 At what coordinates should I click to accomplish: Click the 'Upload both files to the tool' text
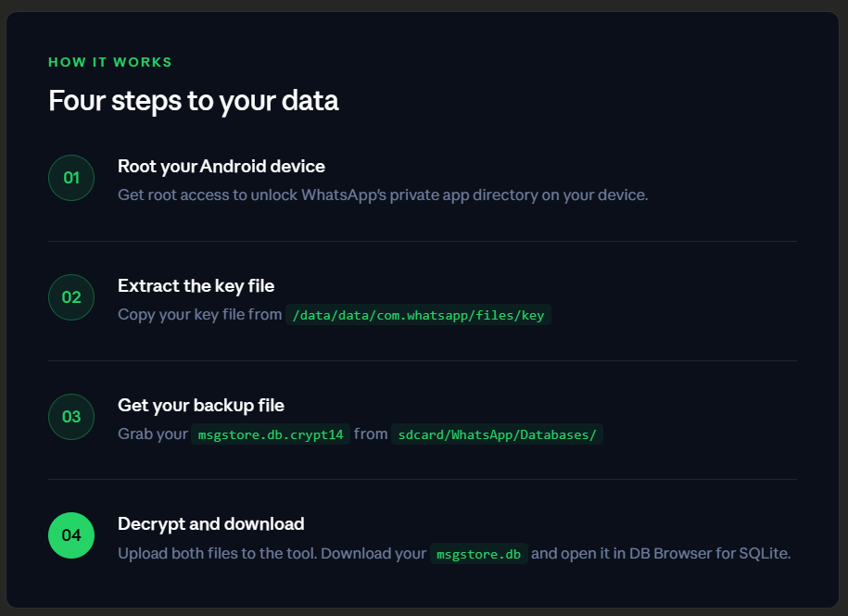click(218, 553)
